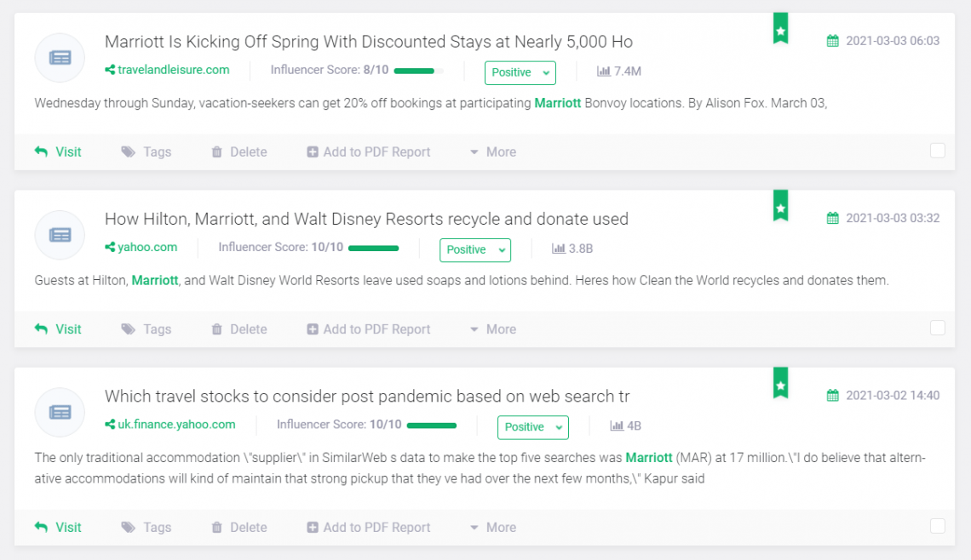971x560 pixels.
Task: Visit the Marriott Spring discounted stays article
Action: [x=59, y=152]
